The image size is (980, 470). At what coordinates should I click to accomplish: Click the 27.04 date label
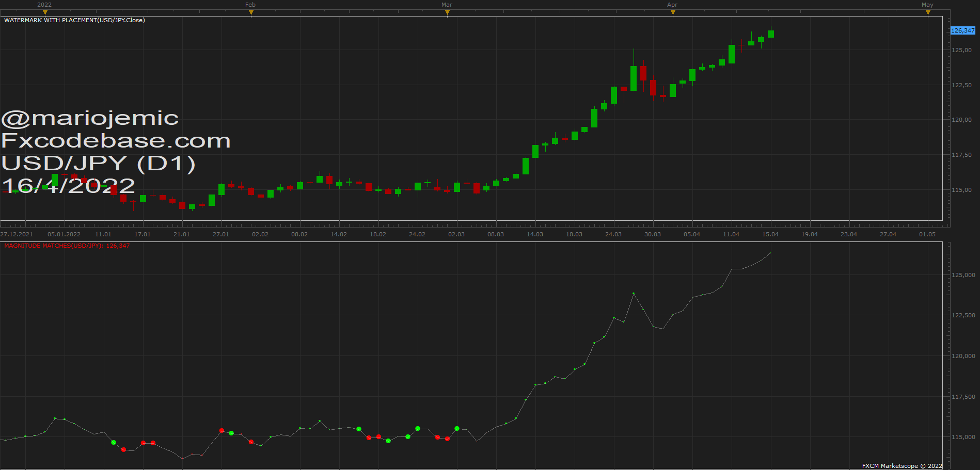point(888,234)
